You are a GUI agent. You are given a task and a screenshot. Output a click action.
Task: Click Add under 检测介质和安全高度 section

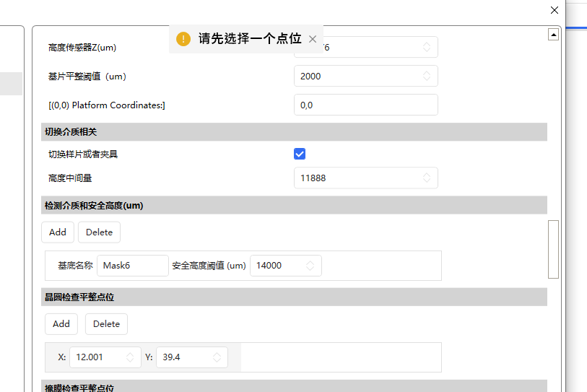coord(58,232)
